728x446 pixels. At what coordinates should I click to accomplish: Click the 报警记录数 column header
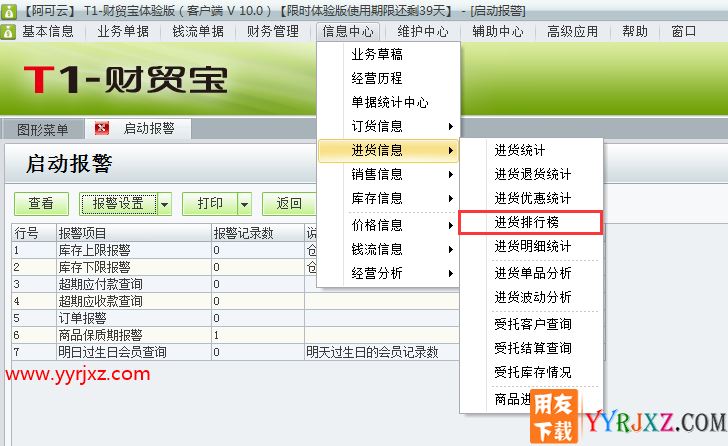pos(258,233)
